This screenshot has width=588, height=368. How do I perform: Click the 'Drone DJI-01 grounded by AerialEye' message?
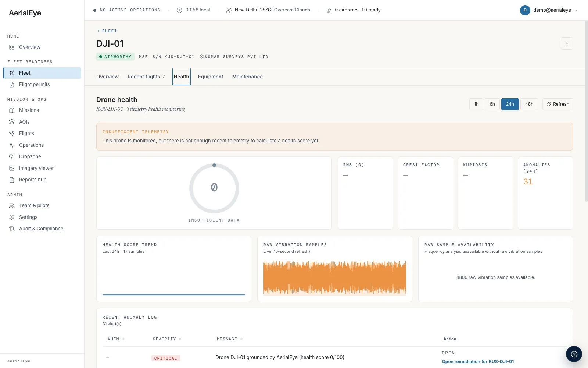280,357
